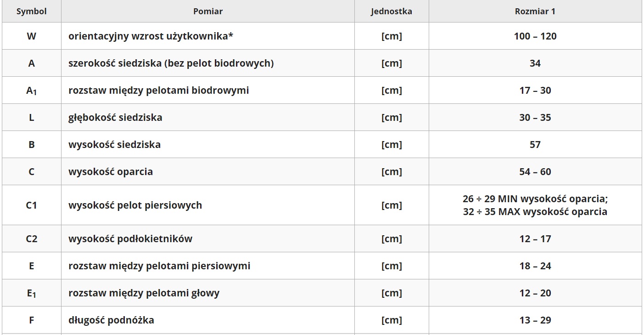This screenshot has width=644, height=335.
Task: Click the Rozmiar 1 column header
Action: [x=535, y=11]
